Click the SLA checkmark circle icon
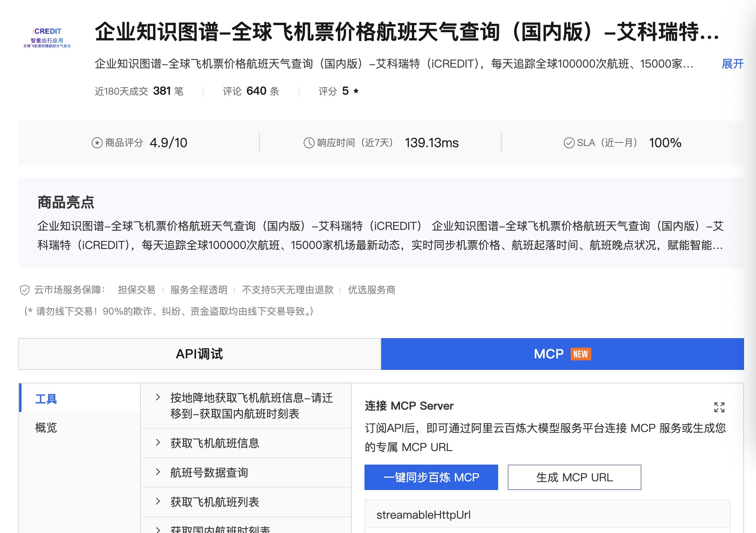The image size is (756, 533). pyautogui.click(x=569, y=143)
